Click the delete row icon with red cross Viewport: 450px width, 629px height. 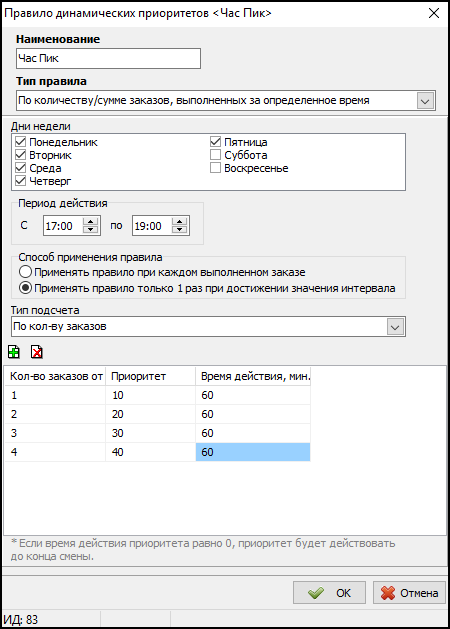coord(37,352)
